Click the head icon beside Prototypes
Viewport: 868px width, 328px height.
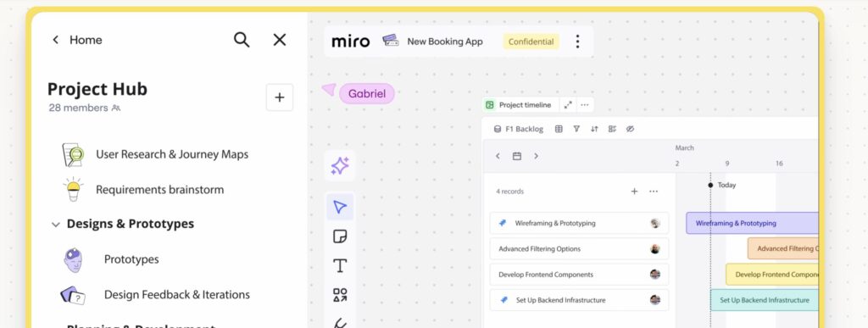pyautogui.click(x=73, y=260)
